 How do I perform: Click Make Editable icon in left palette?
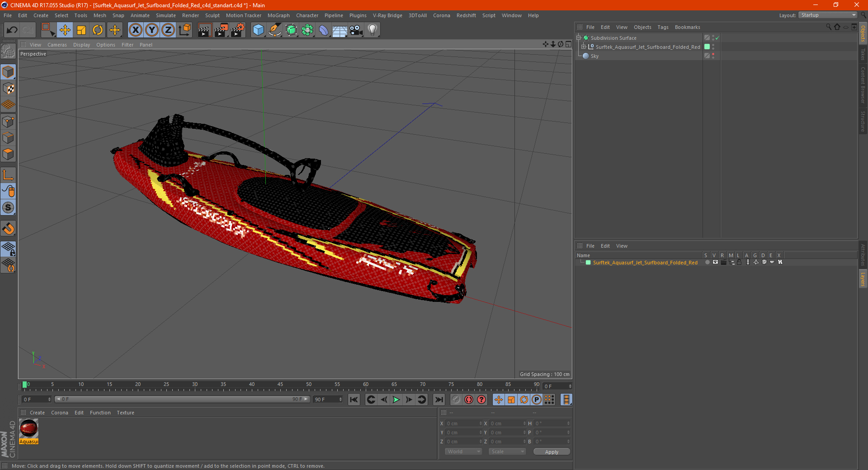coord(8,51)
